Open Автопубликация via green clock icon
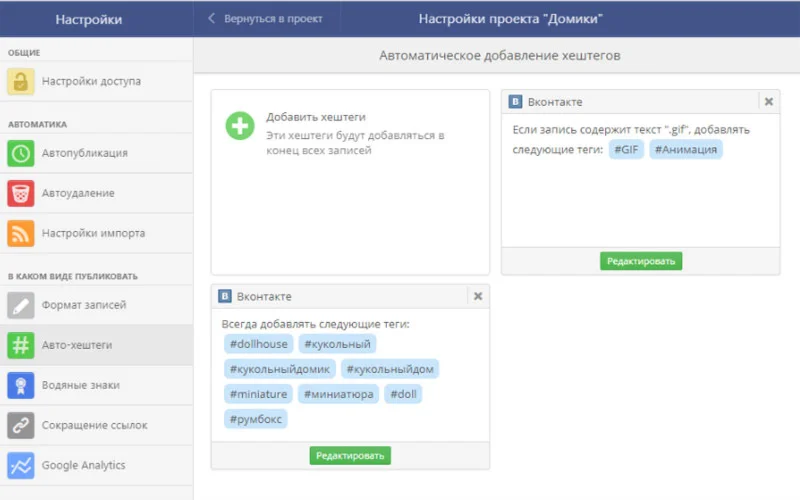800x500 pixels. coord(21,153)
